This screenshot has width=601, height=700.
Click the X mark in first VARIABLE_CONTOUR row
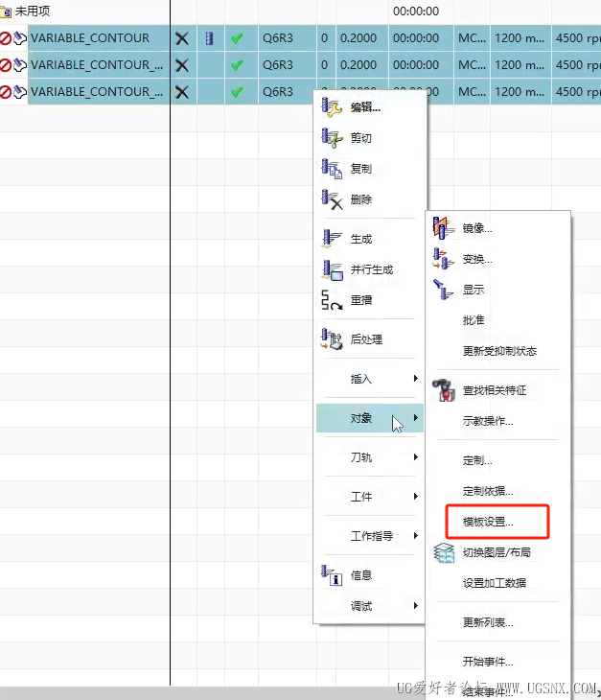pyautogui.click(x=181, y=38)
